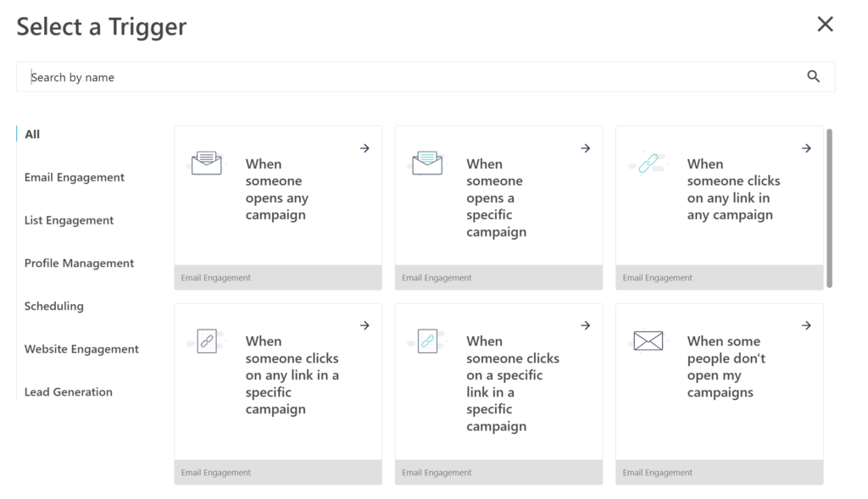Click the closed envelope icon for unopened campaigns
Screen dimensions: 868x499
648,341
